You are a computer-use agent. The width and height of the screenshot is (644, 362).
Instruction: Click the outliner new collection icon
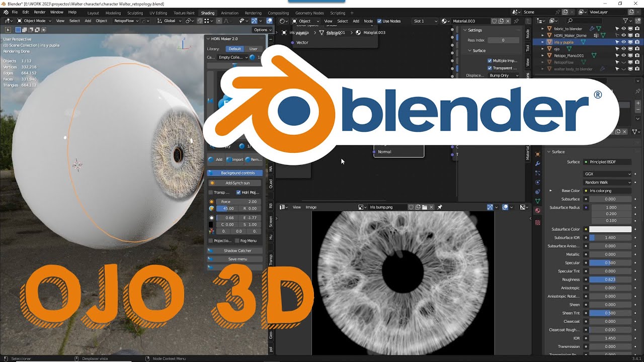[x=637, y=21]
